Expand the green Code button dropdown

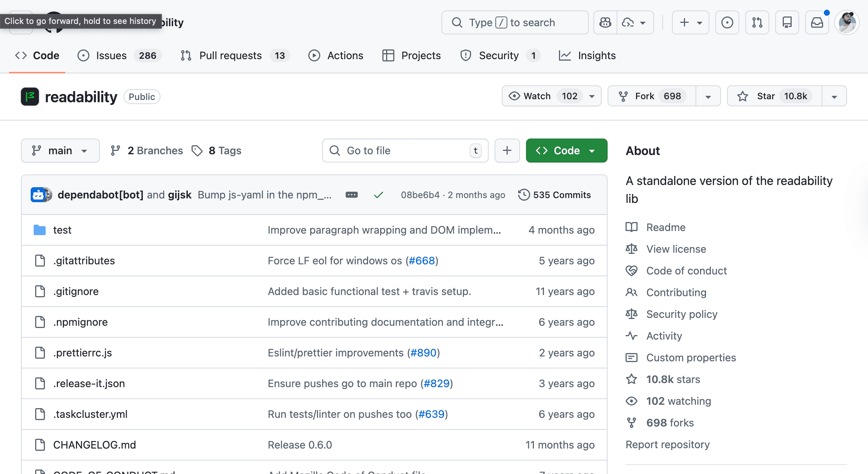click(592, 151)
